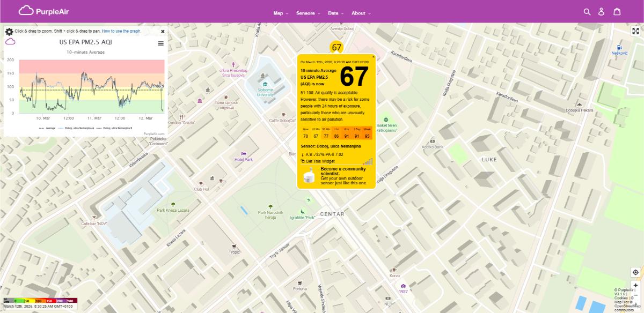Open the graph settings gear icon
The height and width of the screenshot is (313, 644).
(9, 31)
